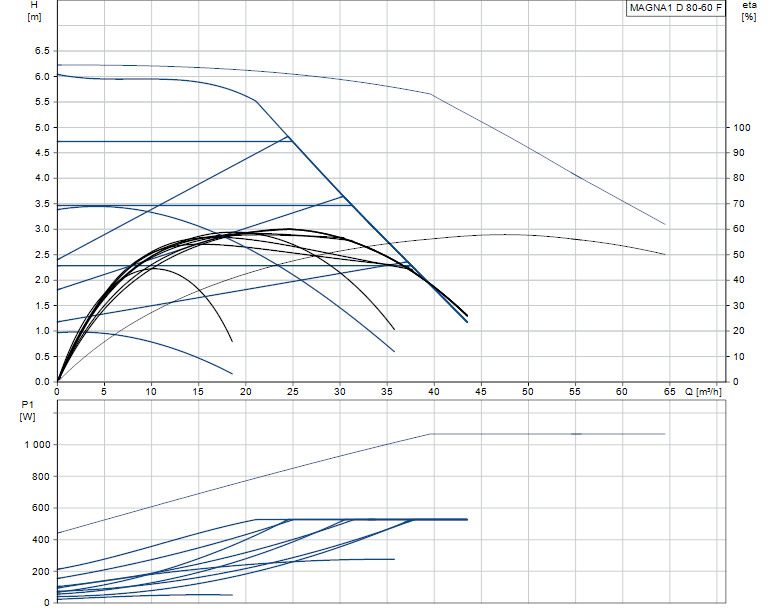Click the 200 value on the P1 axis
Viewport: 774px width, 611px height.
(x=41, y=572)
